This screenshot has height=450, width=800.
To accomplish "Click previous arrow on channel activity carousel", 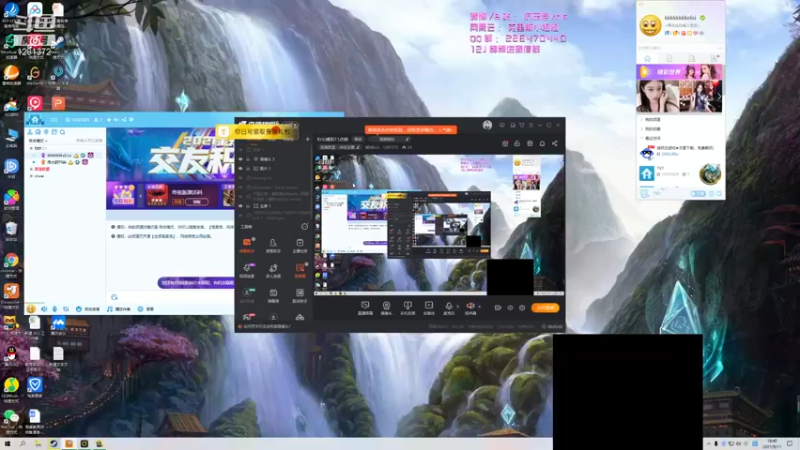I will [140, 195].
